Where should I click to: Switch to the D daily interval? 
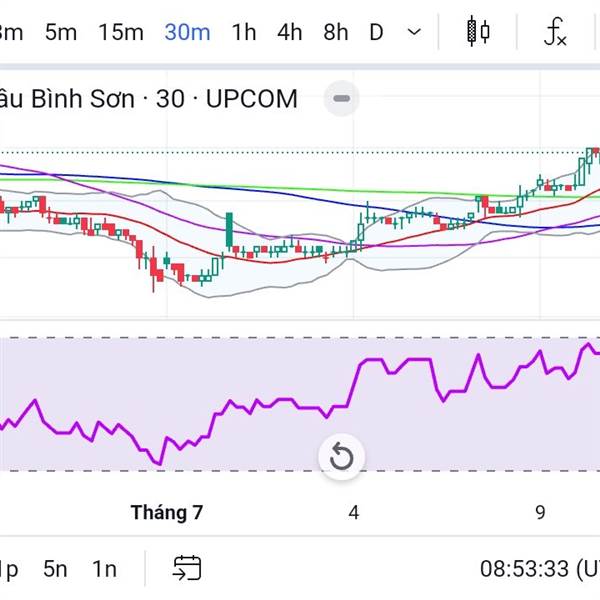376,32
